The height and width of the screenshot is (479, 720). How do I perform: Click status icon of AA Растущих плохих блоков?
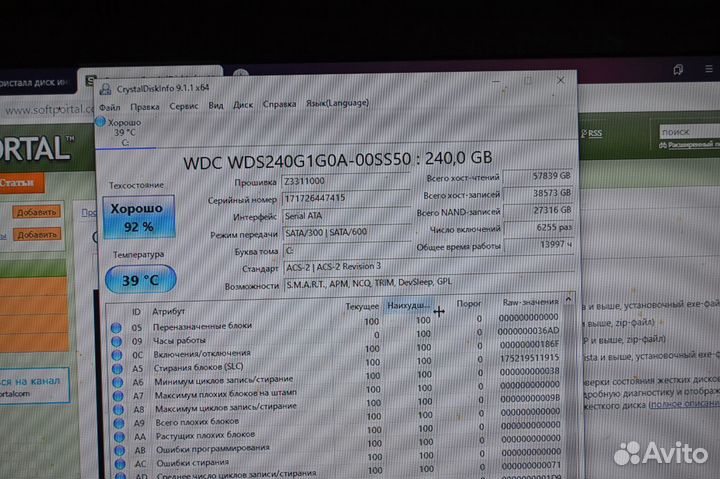pos(119,437)
